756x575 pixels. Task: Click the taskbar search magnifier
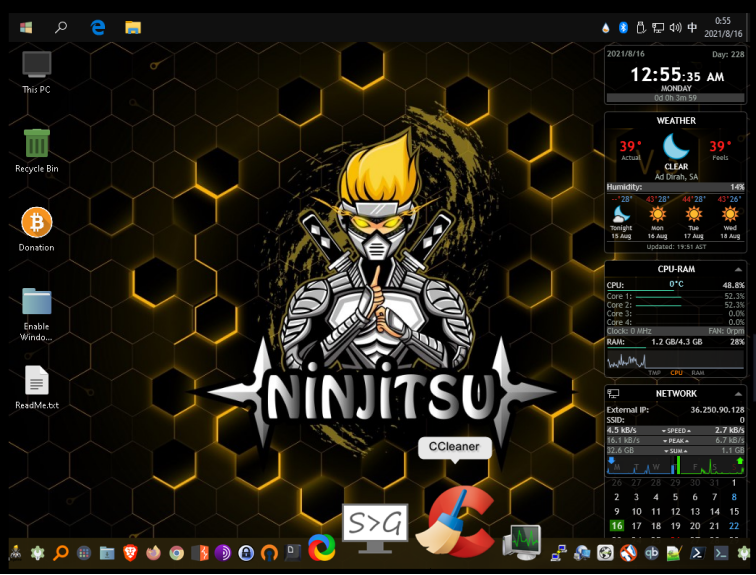[61, 27]
